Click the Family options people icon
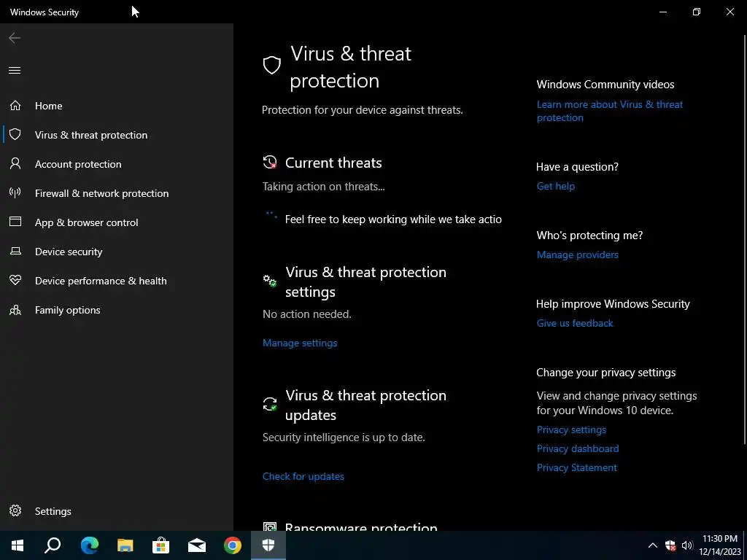Screen dimensions: 747x560 pyautogui.click(x=15, y=310)
